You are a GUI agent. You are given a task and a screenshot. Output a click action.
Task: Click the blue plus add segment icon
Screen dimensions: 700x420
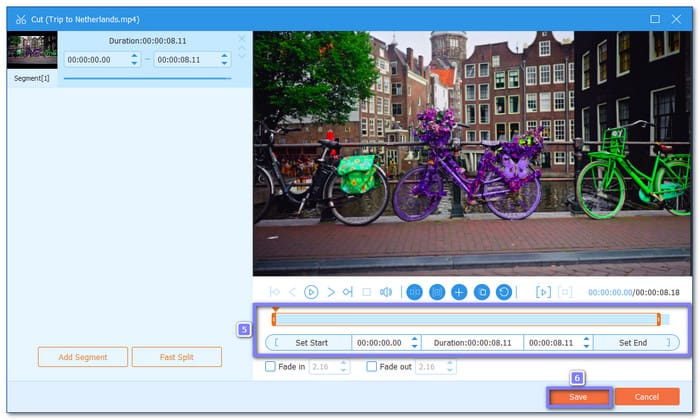click(459, 292)
